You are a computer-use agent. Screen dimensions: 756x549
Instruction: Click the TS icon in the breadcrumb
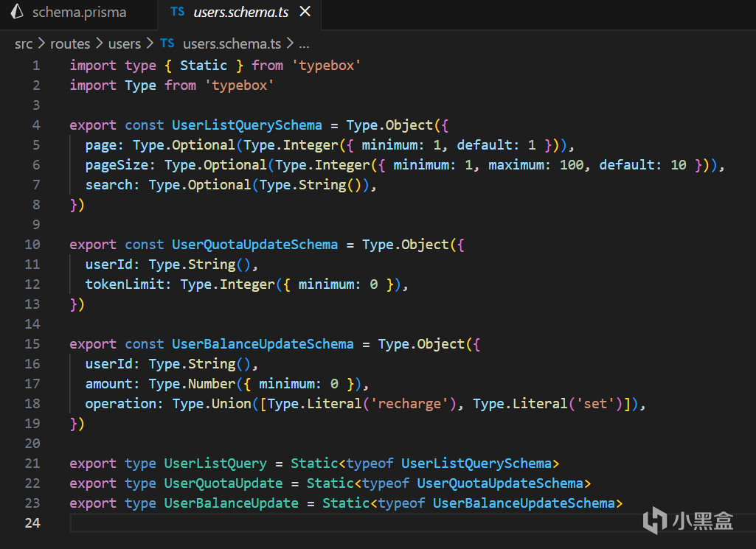tap(167, 43)
